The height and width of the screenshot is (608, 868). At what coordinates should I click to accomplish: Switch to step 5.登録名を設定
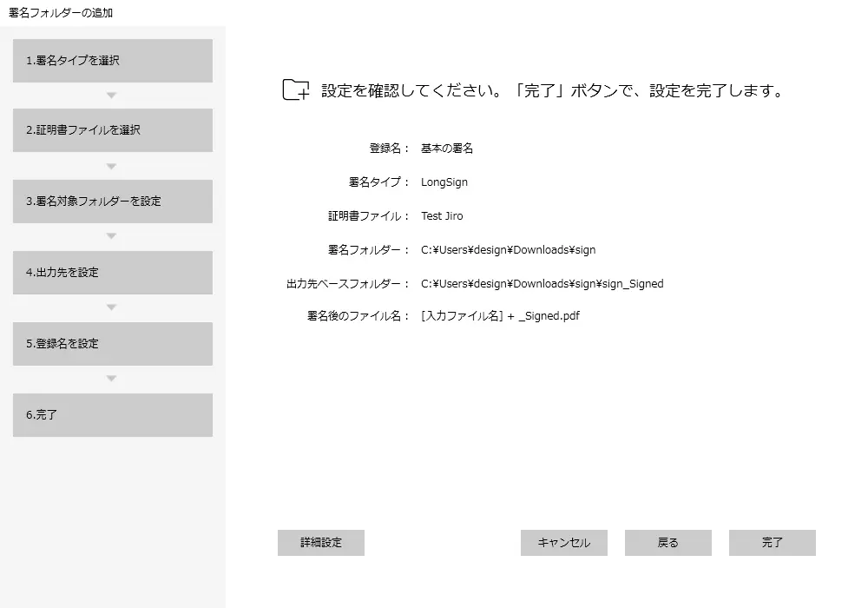coord(113,344)
